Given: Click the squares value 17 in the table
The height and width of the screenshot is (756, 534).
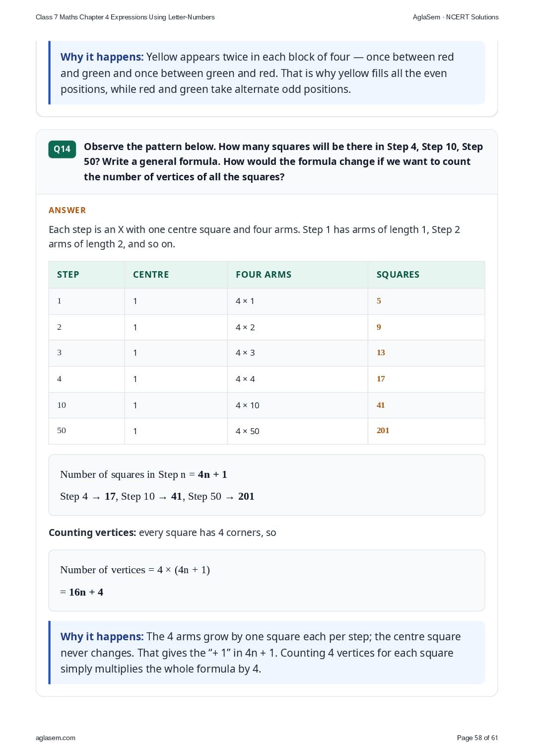Looking at the screenshot, I should coord(381,379).
